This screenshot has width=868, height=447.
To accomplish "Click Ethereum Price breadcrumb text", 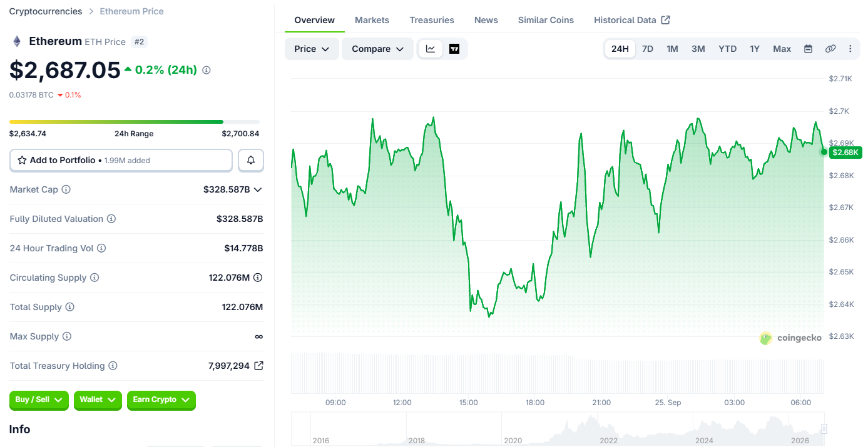I will click(132, 11).
